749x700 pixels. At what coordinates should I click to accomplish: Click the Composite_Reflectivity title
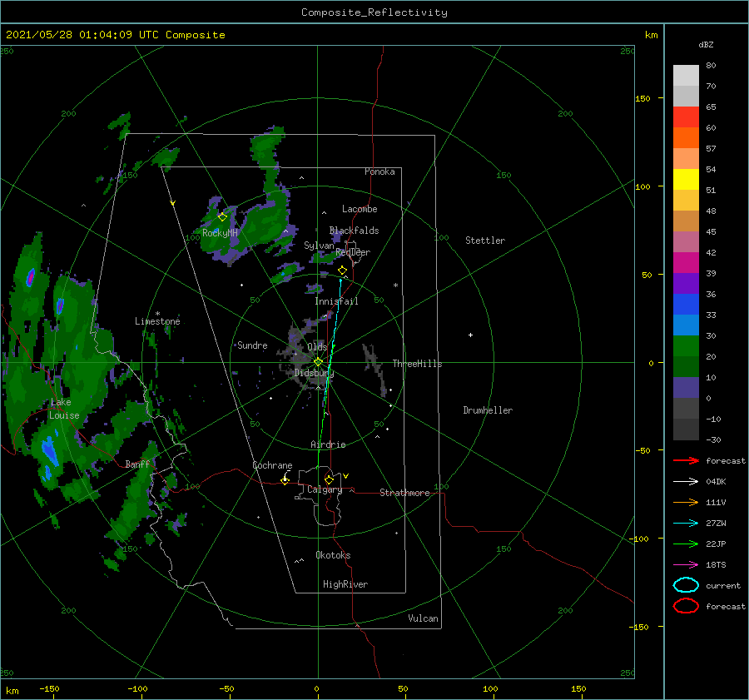pyautogui.click(x=374, y=12)
